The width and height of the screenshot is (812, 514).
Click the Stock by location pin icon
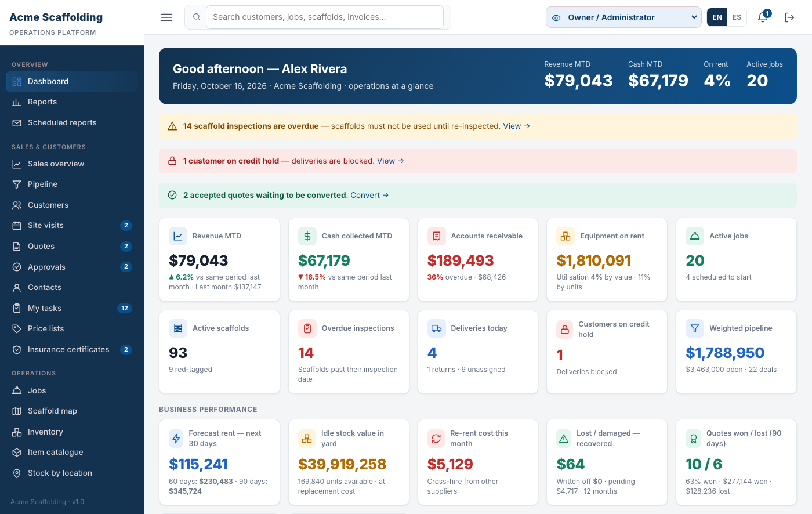(17, 473)
